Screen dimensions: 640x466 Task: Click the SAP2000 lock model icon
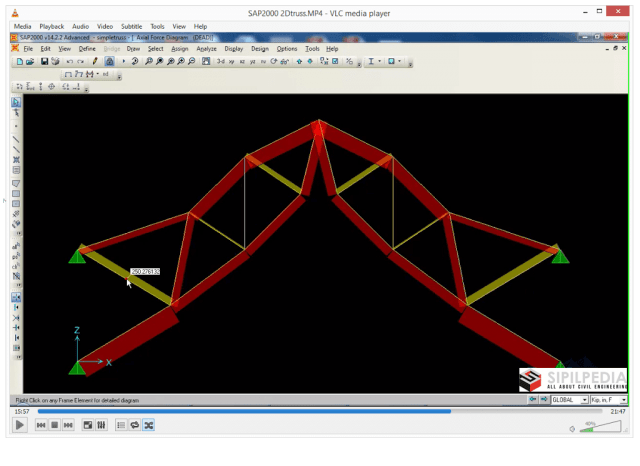pos(108,61)
